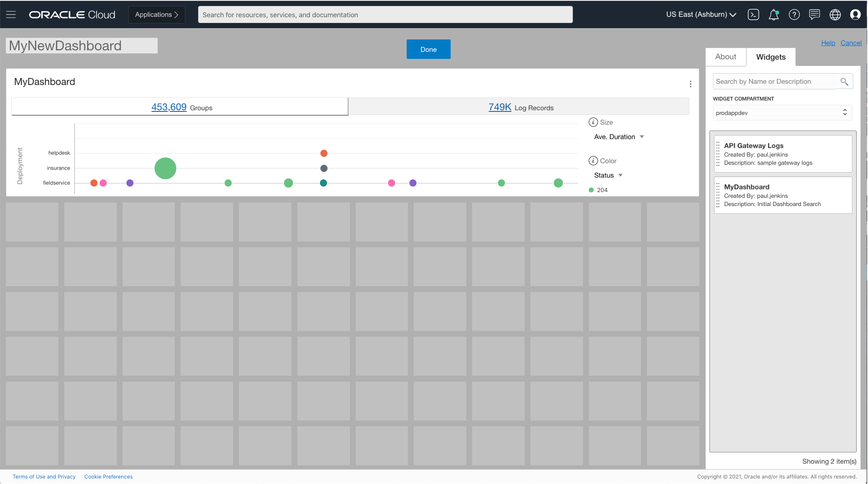Switch to the About tab
The image size is (868, 484).
pos(725,56)
